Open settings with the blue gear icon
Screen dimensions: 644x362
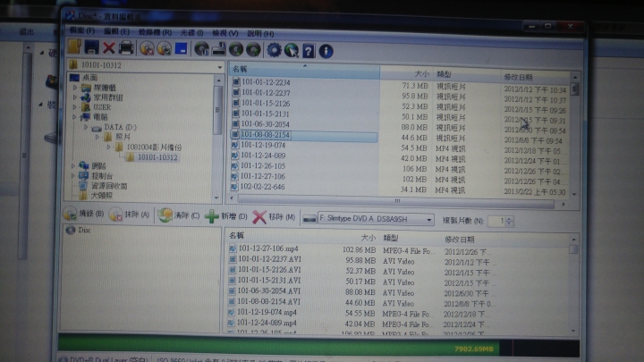274,50
